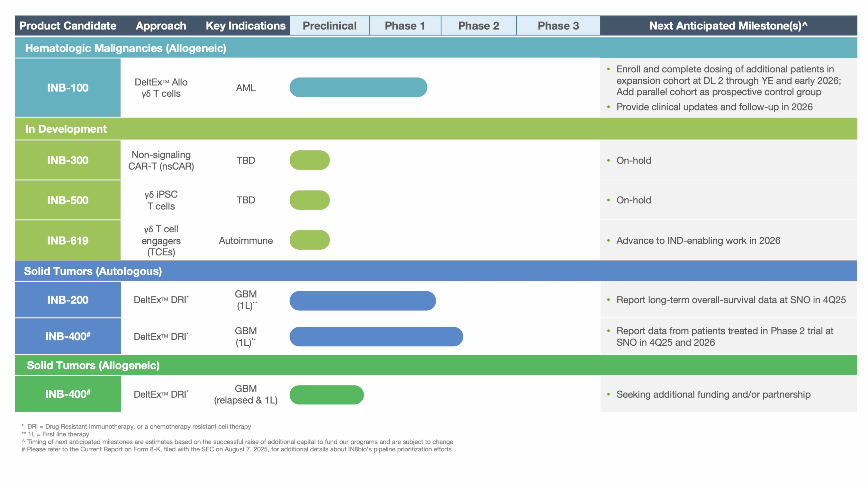Screen dimensions: 868x488
Task: Click the autologous INB-400 long blue progress bar
Action: 376,336
